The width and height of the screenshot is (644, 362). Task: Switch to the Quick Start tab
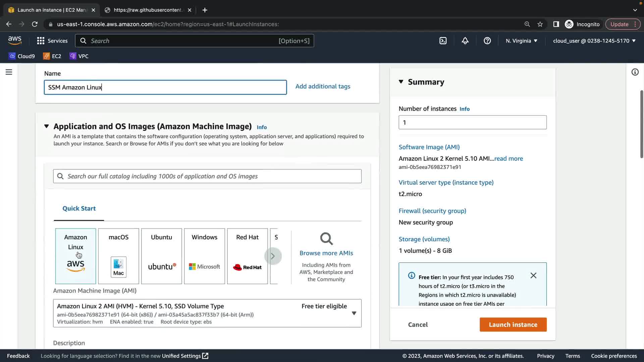coord(79,208)
